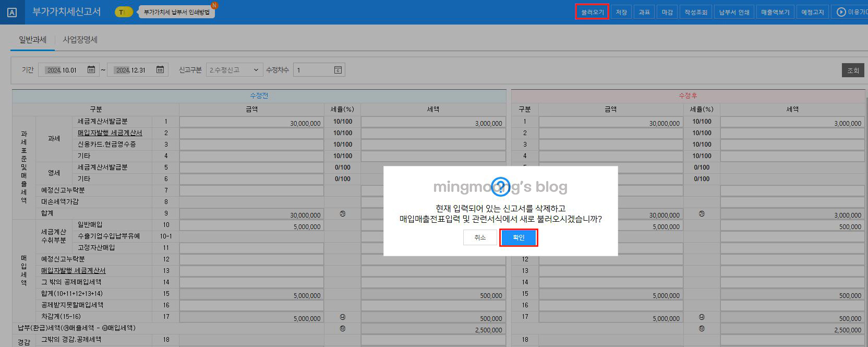This screenshot has width=868, height=347.
Task: Click 수정전 납부세액 value 2,500,000
Action: (433, 329)
